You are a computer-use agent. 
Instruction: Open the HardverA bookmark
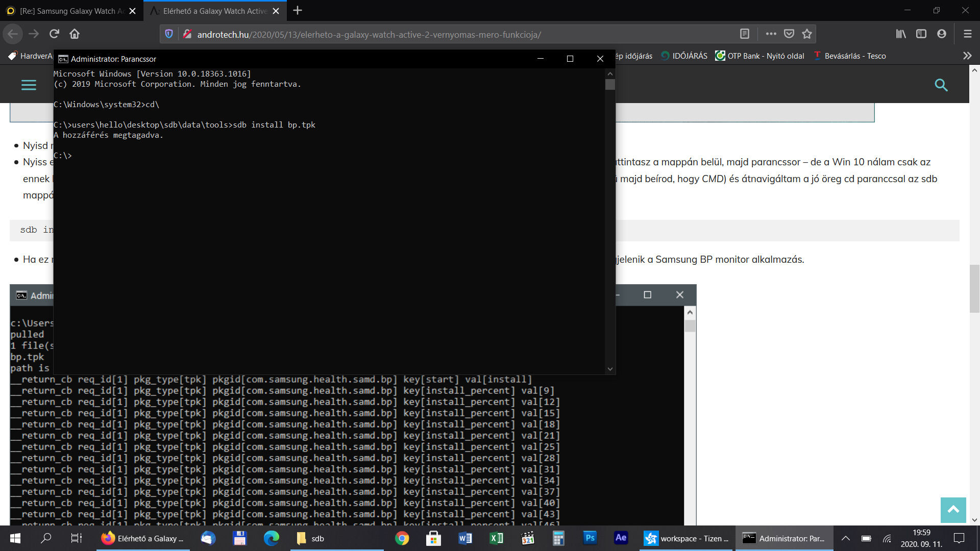[x=31, y=56]
